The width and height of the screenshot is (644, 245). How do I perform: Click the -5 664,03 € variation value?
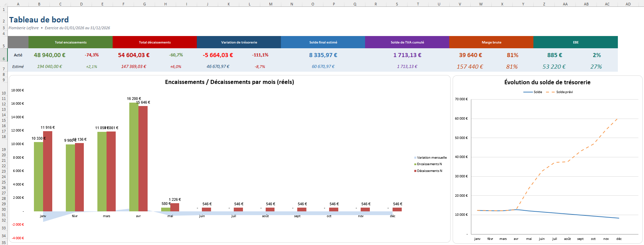click(x=218, y=55)
